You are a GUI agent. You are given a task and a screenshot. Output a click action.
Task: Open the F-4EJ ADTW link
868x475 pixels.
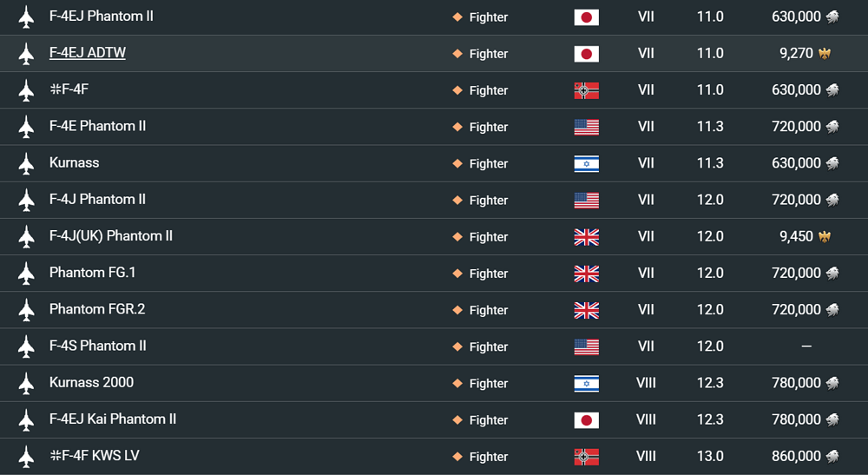(x=88, y=53)
